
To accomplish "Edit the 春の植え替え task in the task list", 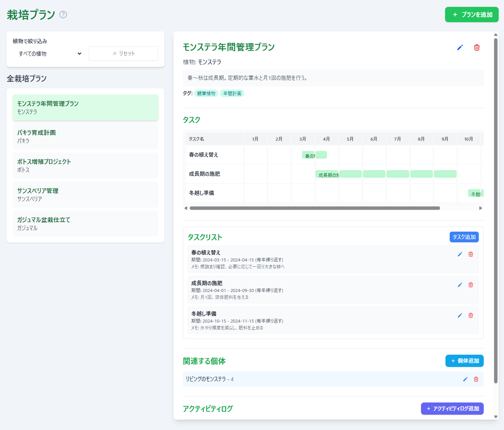I will (460, 254).
